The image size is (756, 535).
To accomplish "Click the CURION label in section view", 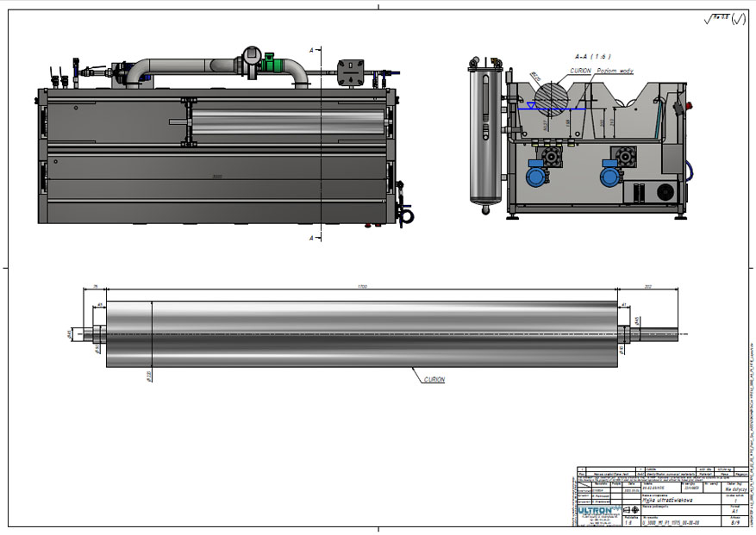I will tap(580, 71).
